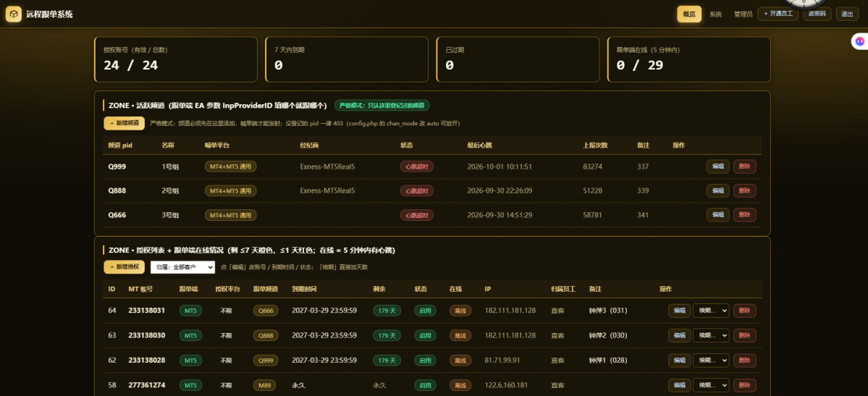Click IP address 122.6.160.181

tap(507, 385)
